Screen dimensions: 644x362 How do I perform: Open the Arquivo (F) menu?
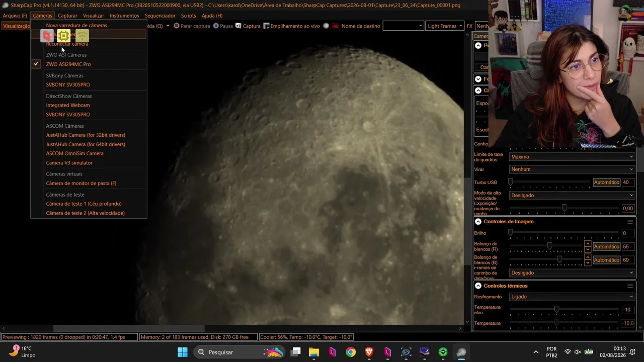[x=15, y=16]
